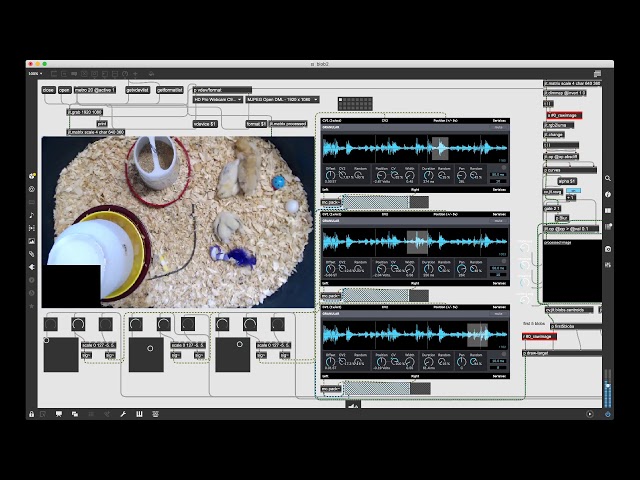640x480 pixels.
Task: Open the inspector info icon in right sidebar
Action: (x=608, y=194)
